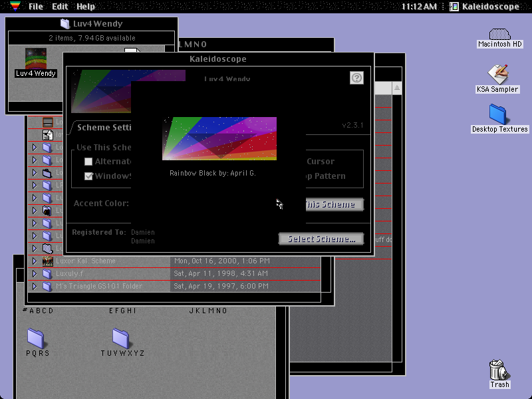Select the Luxuly.f folder icon
This screenshot has width=532, height=399.
pyautogui.click(x=47, y=273)
